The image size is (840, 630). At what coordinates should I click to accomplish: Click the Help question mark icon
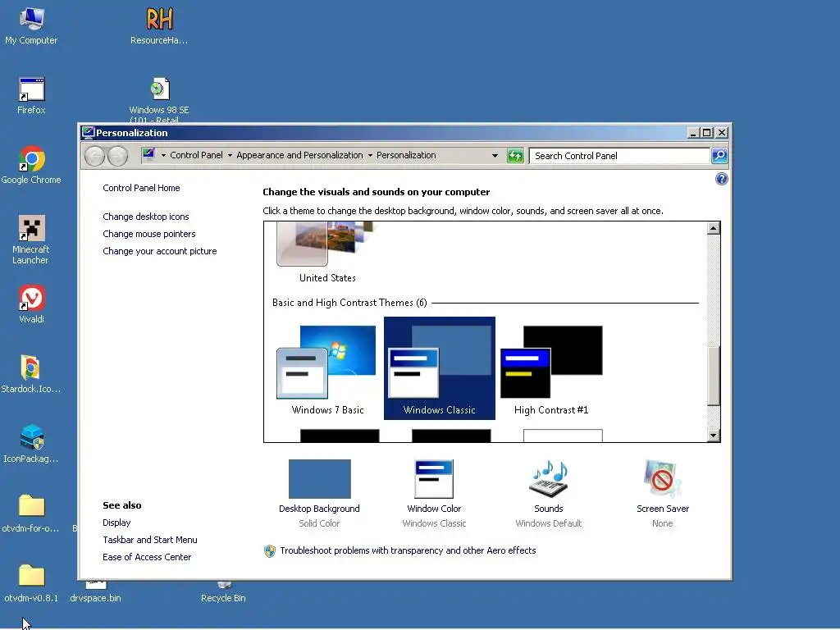point(721,179)
